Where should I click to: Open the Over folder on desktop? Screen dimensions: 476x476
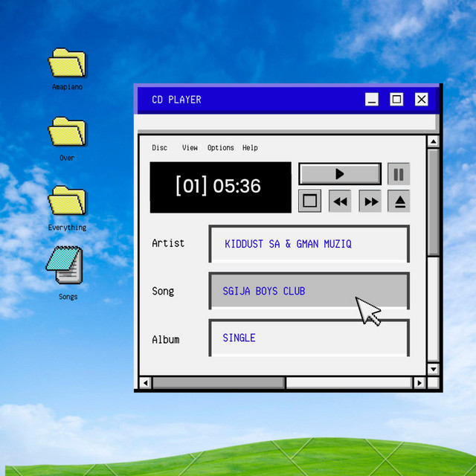(x=67, y=132)
